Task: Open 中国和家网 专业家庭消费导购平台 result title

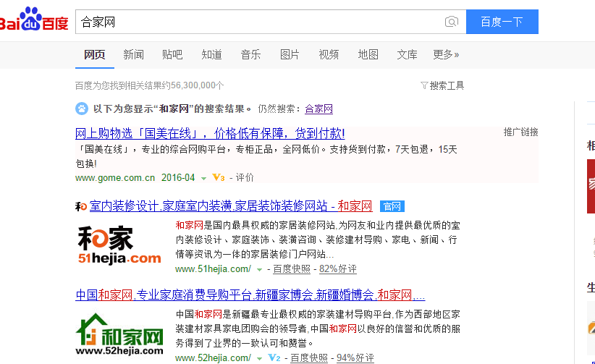Action: (x=250, y=295)
